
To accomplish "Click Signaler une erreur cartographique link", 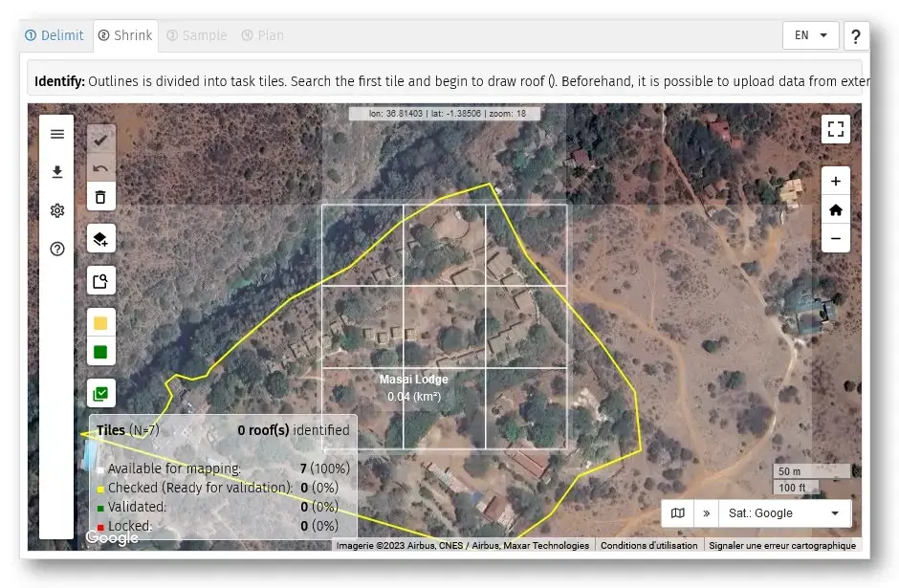I will click(x=781, y=546).
